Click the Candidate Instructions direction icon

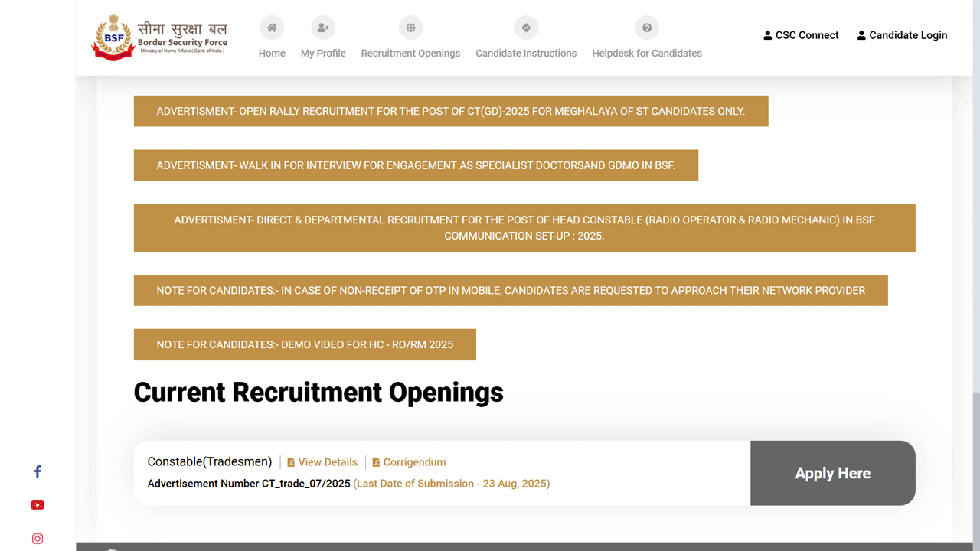coord(526,28)
